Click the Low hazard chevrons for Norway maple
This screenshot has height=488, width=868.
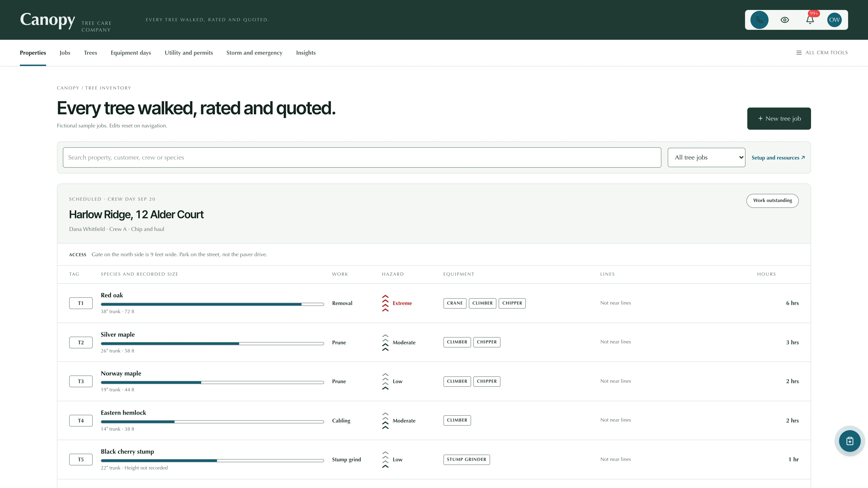385,381
